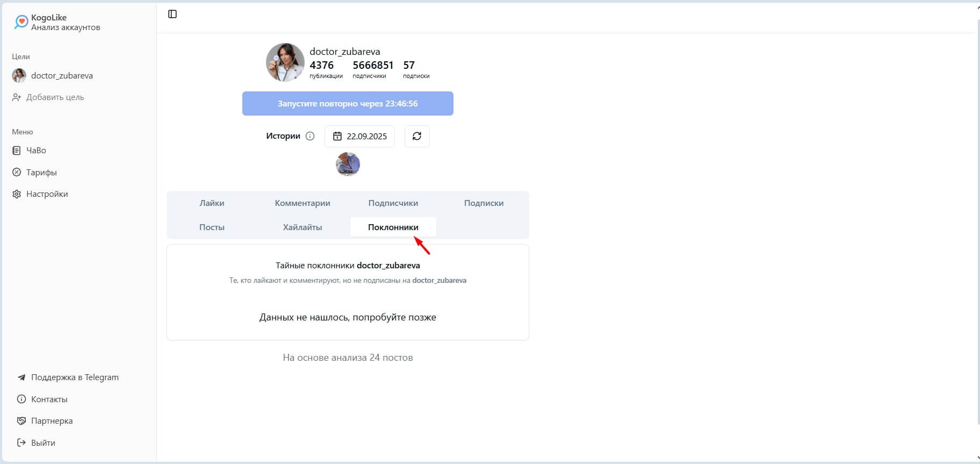Switch to the Подписчики tab
Screen dimensions: 980x464
pyautogui.click(x=393, y=203)
